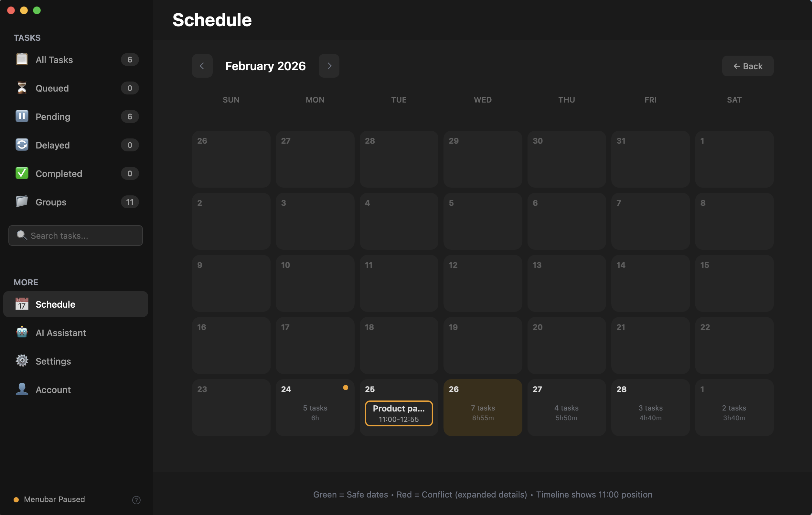Select the Schedule view in sidebar
Image resolution: width=812 pixels, height=515 pixels.
click(x=55, y=304)
